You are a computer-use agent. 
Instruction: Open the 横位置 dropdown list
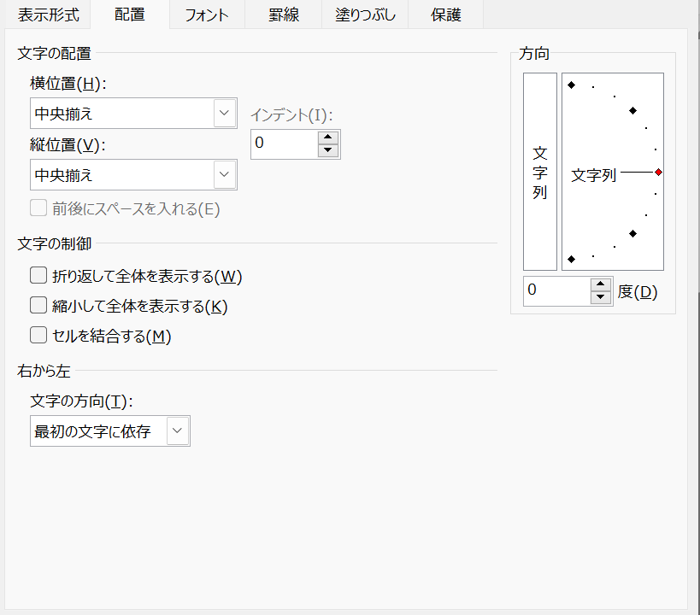(225, 113)
